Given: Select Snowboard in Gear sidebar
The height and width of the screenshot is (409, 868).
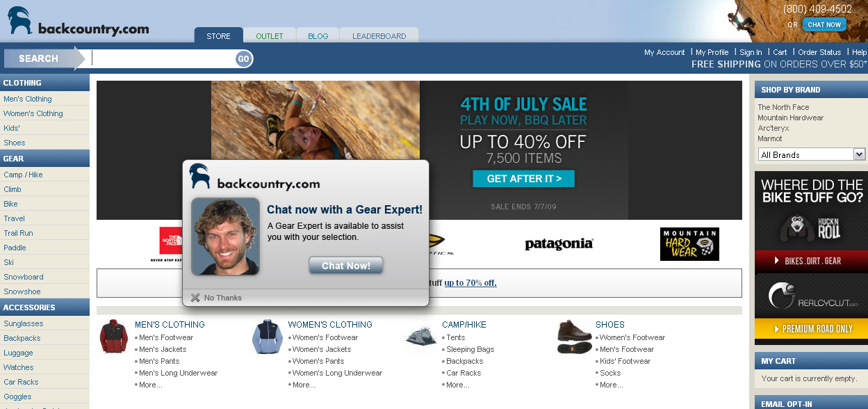Looking at the screenshot, I should pos(24,277).
